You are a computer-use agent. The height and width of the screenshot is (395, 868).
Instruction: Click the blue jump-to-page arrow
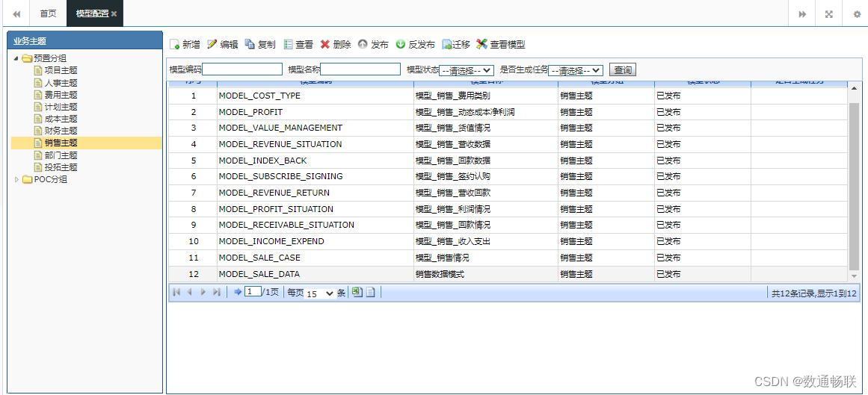(x=238, y=292)
